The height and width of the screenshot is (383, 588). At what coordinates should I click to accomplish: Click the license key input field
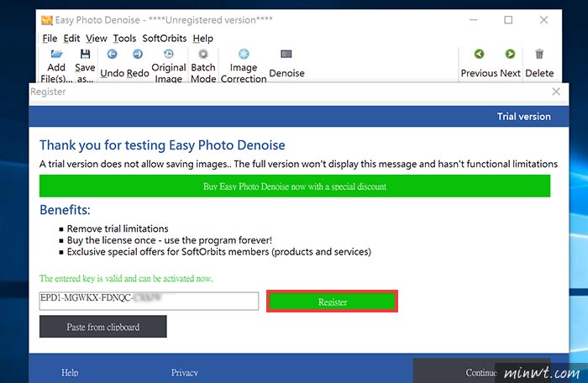pos(149,302)
